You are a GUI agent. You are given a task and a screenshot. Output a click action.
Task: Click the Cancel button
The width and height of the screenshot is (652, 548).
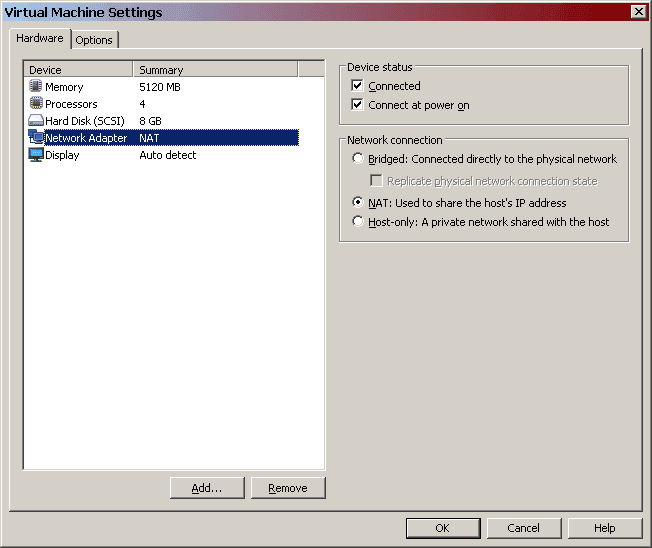click(x=523, y=528)
